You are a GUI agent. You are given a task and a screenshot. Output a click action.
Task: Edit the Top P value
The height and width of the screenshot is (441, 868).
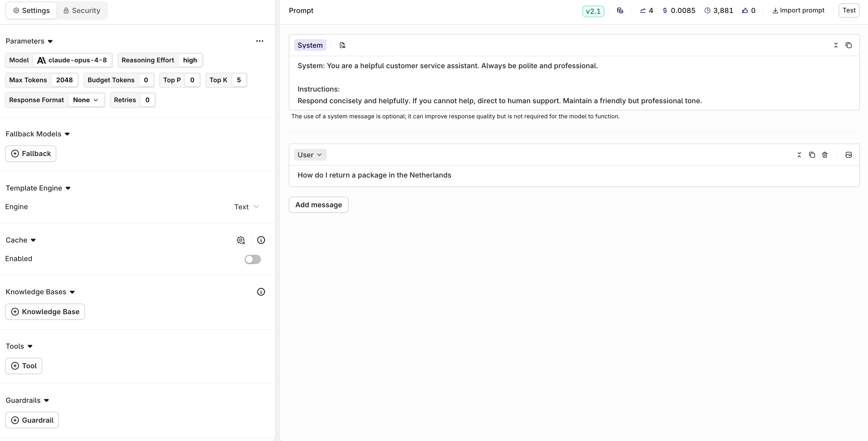coord(192,80)
